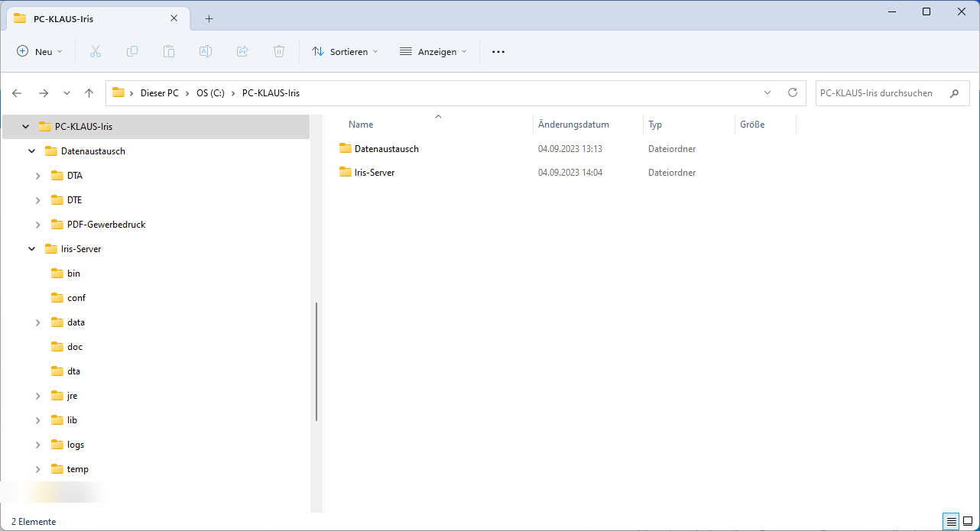The width and height of the screenshot is (980, 531).
Task: Click the navigation pane vertical scrollbar
Action: (x=316, y=361)
